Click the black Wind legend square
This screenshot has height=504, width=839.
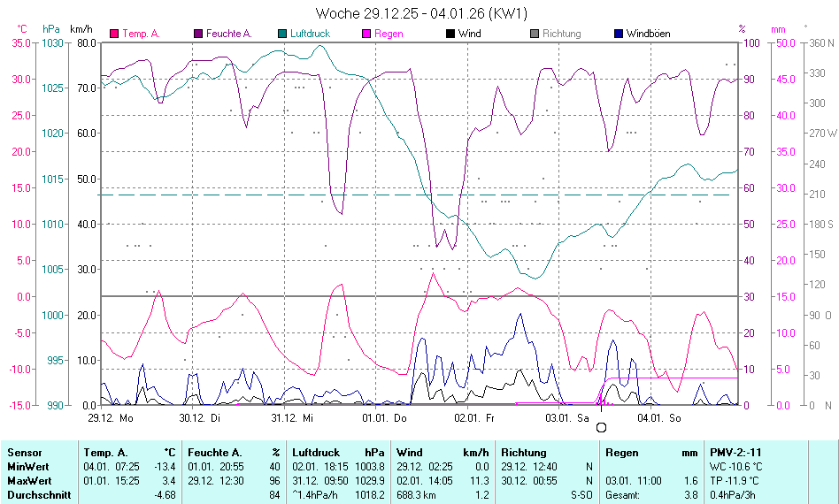click(450, 34)
